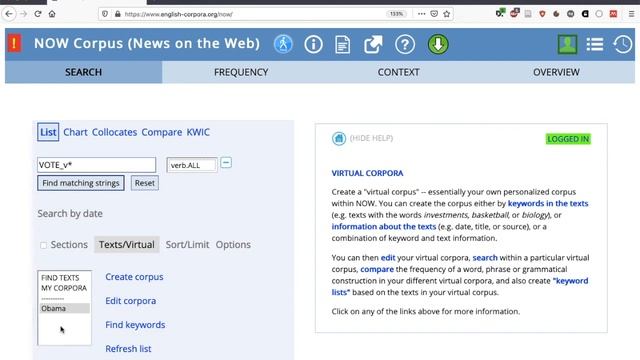Select the List search type

tap(48, 132)
